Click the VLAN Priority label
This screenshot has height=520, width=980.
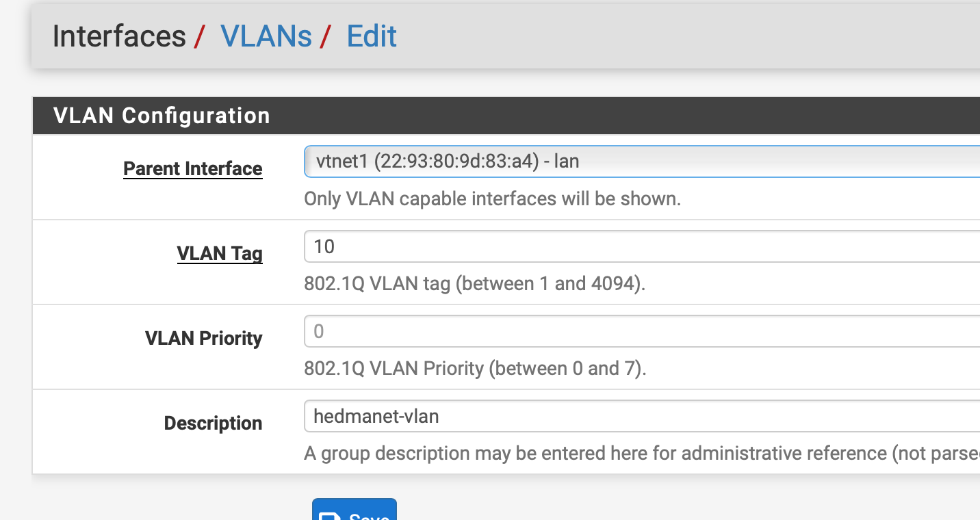pos(203,339)
